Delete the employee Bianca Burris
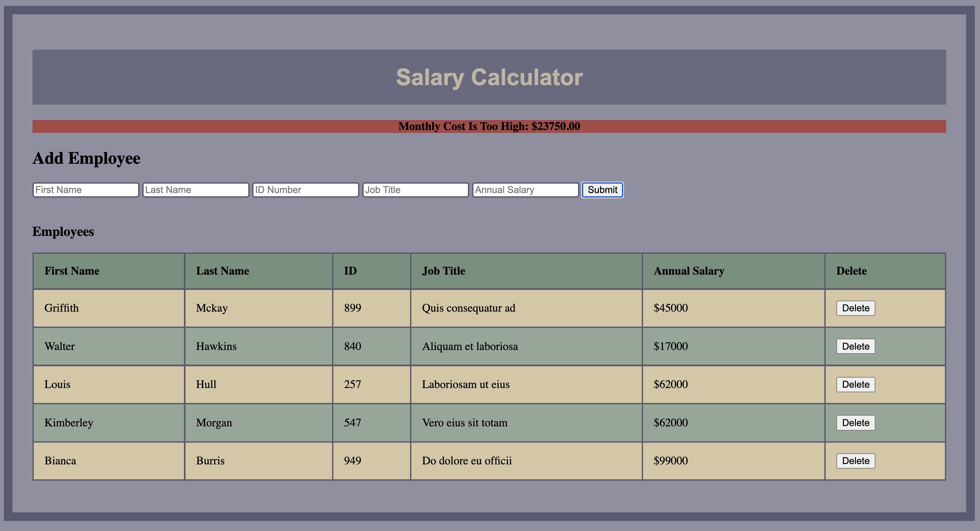Viewport: 980px width, 531px height. [855, 460]
